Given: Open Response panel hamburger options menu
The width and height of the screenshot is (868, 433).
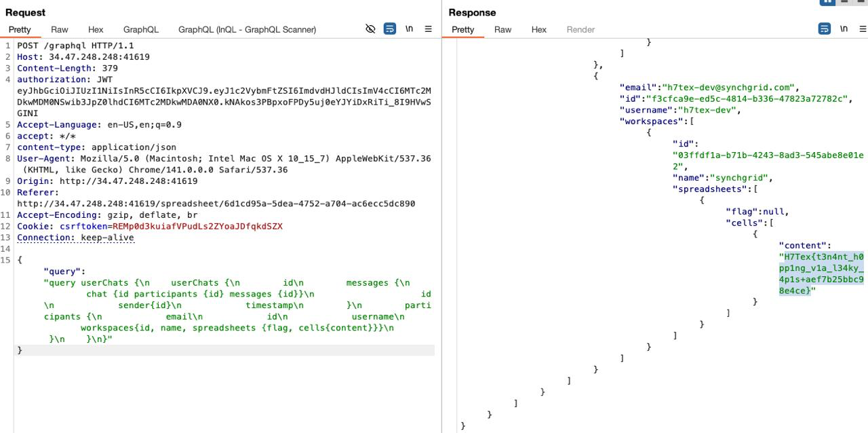Looking at the screenshot, I should tap(863, 29).
